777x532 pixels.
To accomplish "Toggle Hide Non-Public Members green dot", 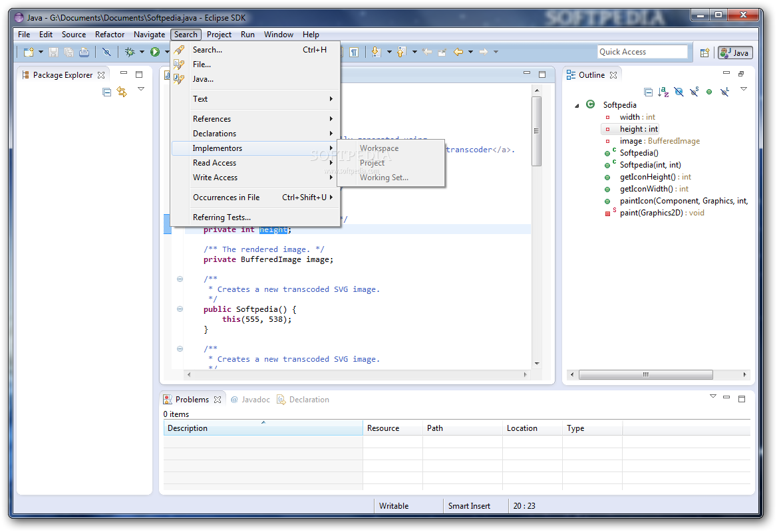I will click(x=709, y=92).
